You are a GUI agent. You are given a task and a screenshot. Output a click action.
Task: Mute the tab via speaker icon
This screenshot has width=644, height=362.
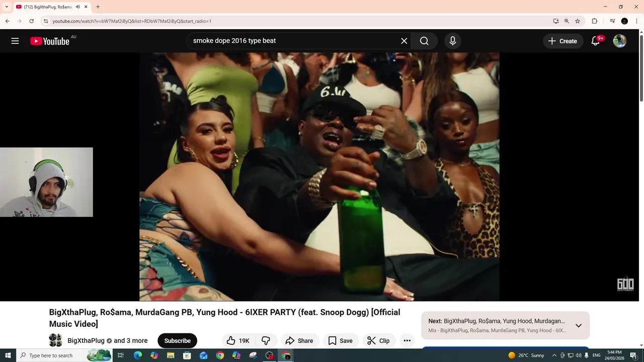point(77,7)
